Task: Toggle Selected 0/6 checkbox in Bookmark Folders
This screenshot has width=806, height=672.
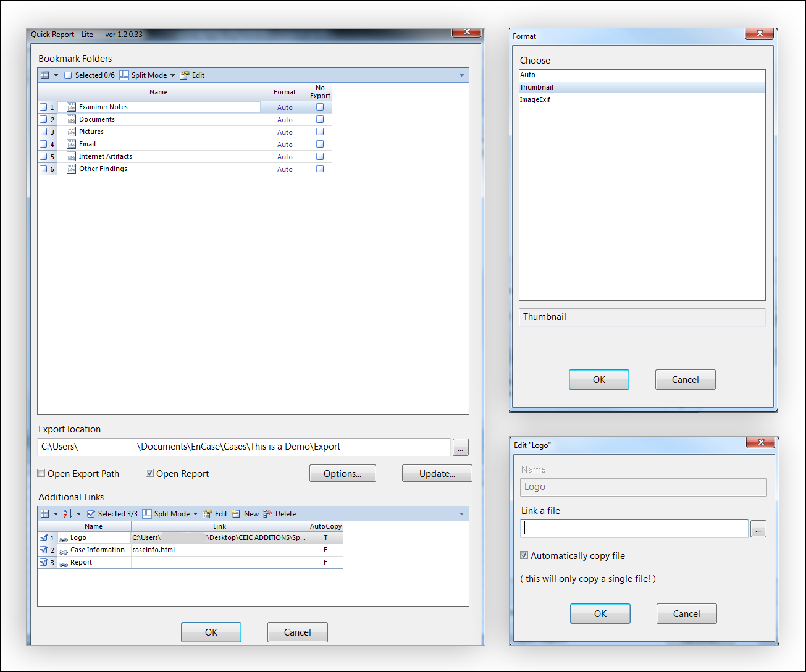Action: 69,75
